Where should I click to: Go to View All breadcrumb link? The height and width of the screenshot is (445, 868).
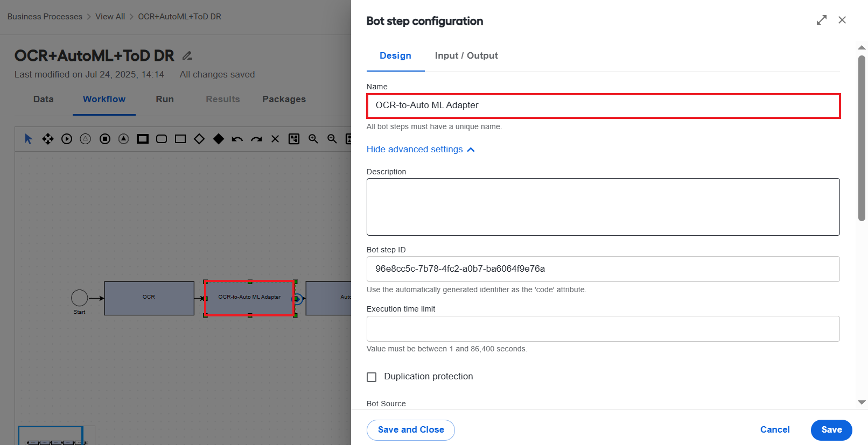click(110, 17)
